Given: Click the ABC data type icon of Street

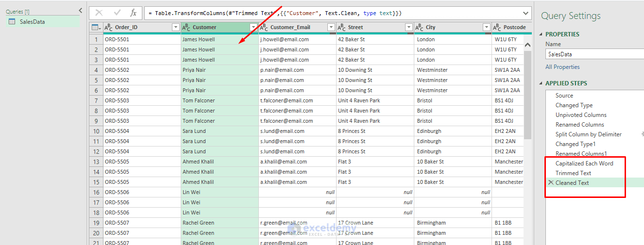Looking at the screenshot, I should [342, 27].
